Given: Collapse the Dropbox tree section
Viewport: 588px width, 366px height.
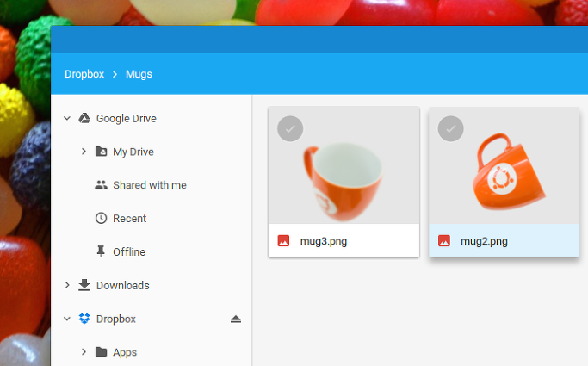Looking at the screenshot, I should [x=67, y=319].
